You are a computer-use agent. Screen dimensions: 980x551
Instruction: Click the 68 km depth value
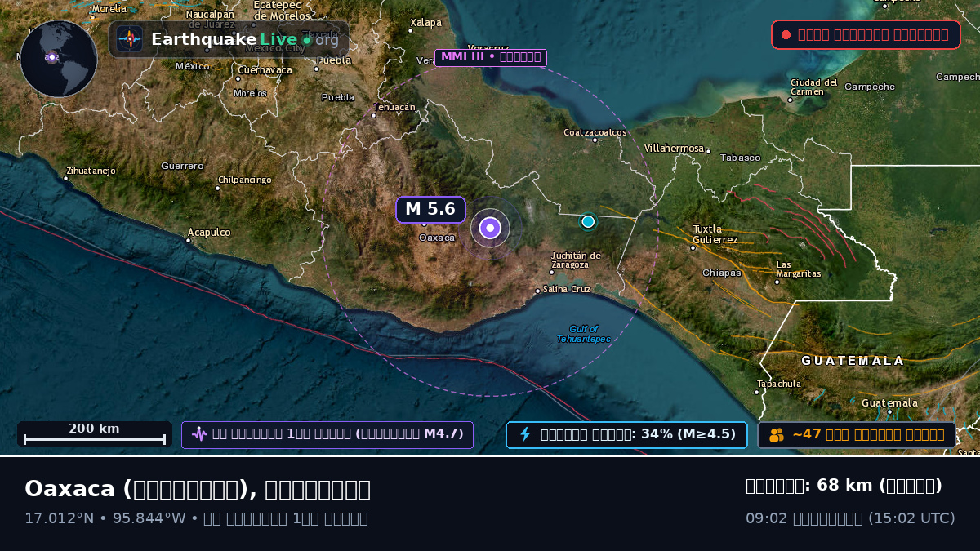point(844,486)
